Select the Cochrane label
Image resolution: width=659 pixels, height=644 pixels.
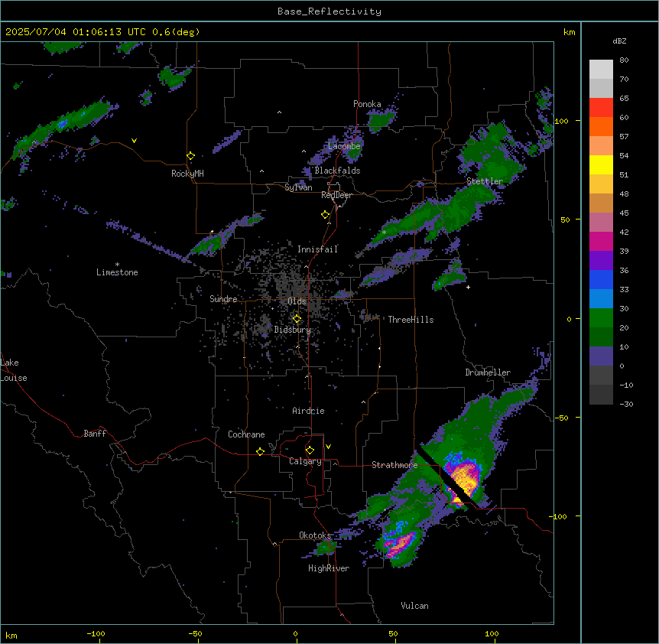click(x=246, y=434)
